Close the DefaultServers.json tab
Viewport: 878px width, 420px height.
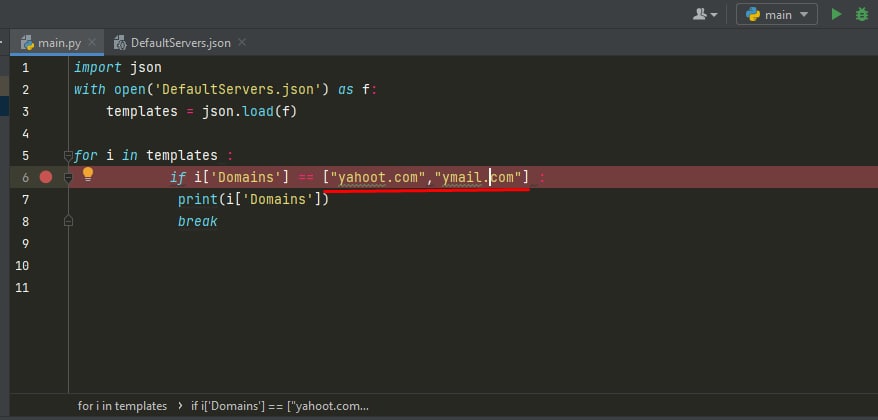pyautogui.click(x=242, y=43)
